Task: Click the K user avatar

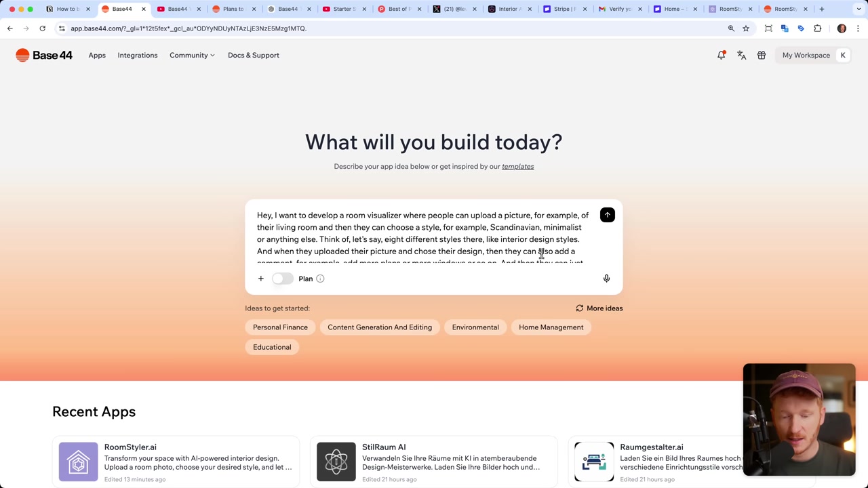Action: [x=843, y=55]
